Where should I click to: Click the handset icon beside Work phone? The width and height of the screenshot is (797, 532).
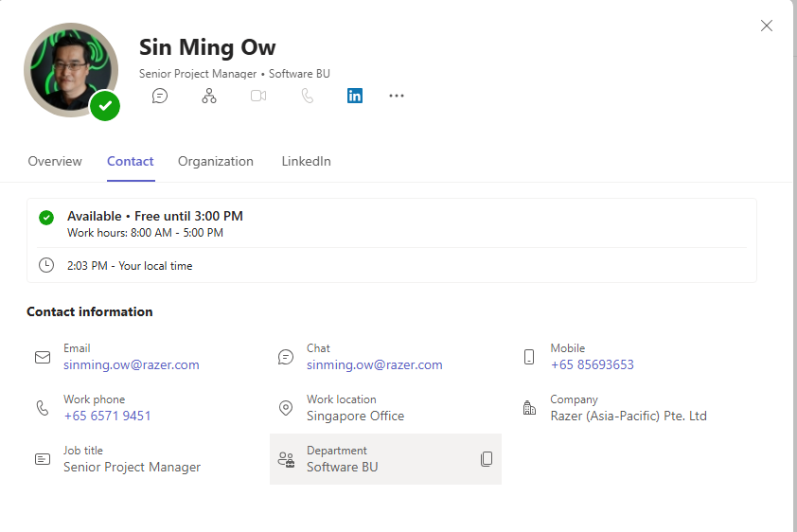[x=43, y=408]
